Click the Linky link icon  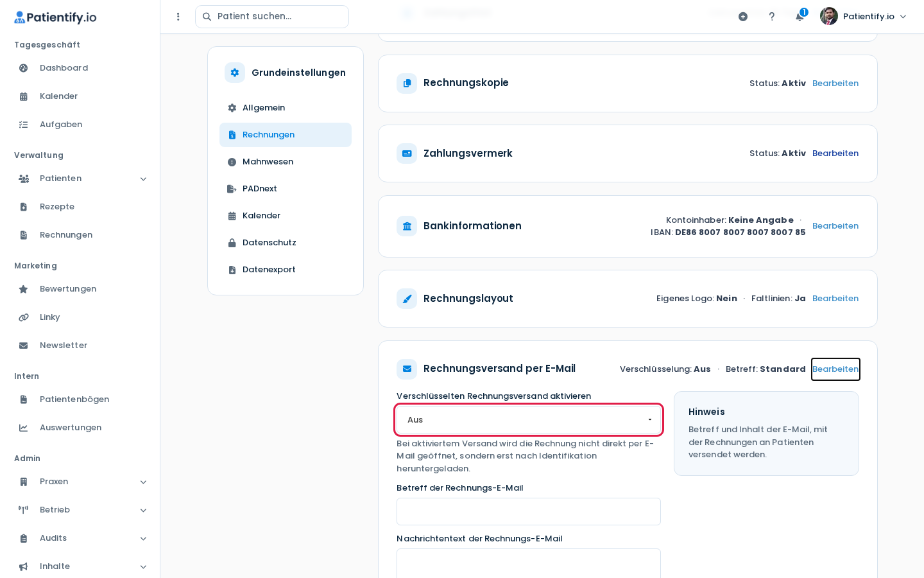pos(24,317)
